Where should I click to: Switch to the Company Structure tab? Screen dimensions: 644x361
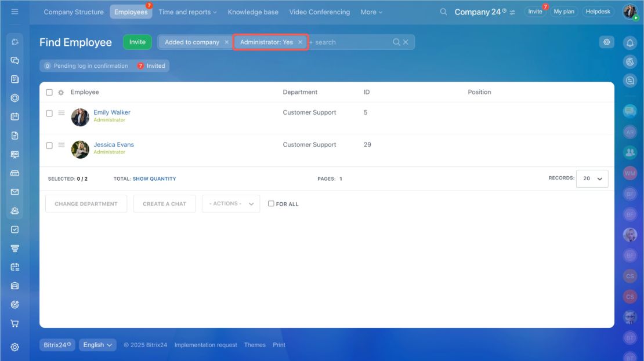74,12
